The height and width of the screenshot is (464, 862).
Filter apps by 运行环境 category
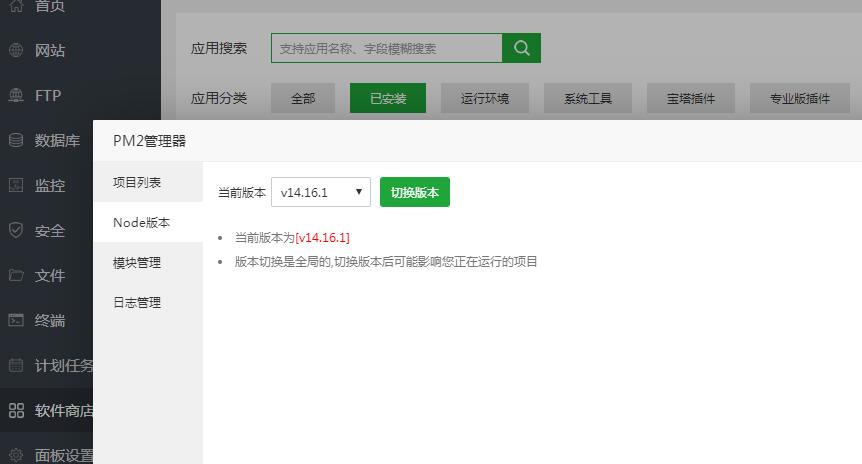point(485,98)
